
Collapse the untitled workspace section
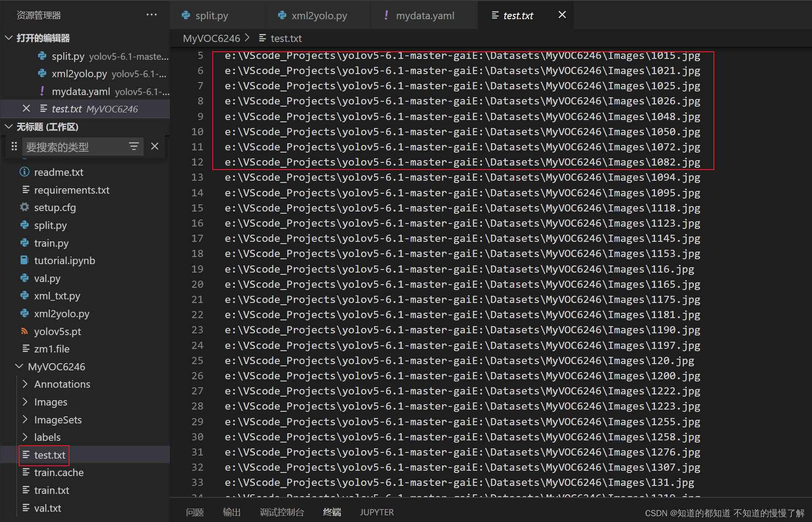pyautogui.click(x=8, y=127)
